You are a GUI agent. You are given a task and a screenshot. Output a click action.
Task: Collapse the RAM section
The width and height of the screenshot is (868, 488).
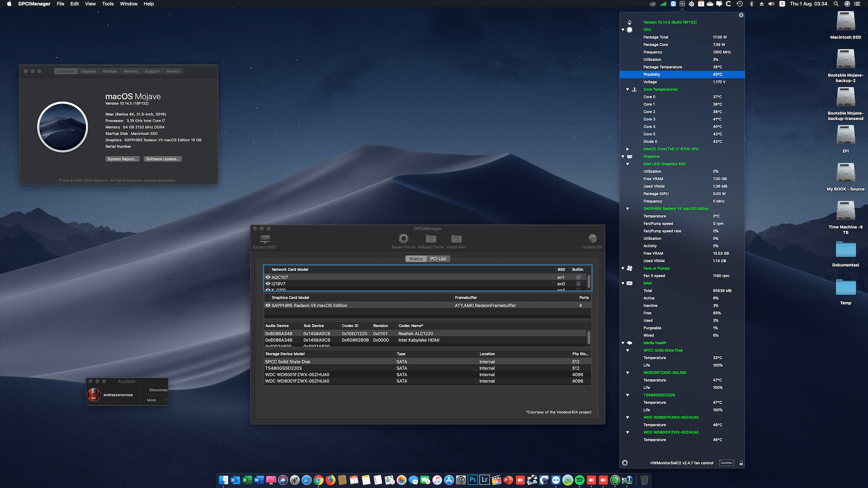[x=623, y=283]
